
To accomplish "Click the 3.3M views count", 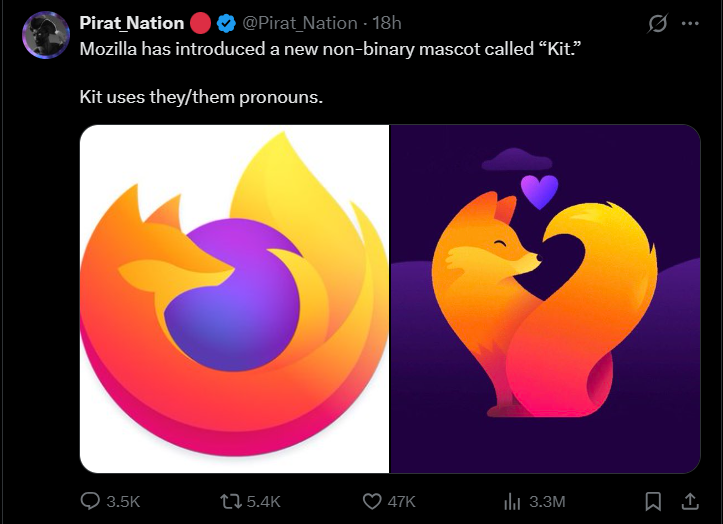I will (x=547, y=501).
